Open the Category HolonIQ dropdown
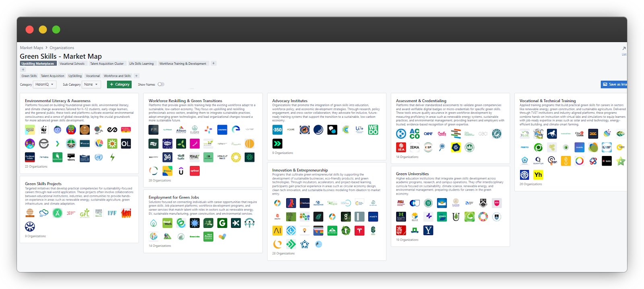This screenshot has width=644, height=289. (x=44, y=84)
